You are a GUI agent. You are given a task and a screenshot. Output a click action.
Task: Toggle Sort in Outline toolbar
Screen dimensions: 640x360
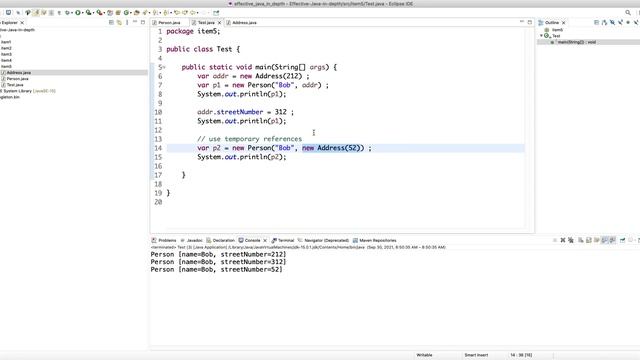[x=604, y=22]
